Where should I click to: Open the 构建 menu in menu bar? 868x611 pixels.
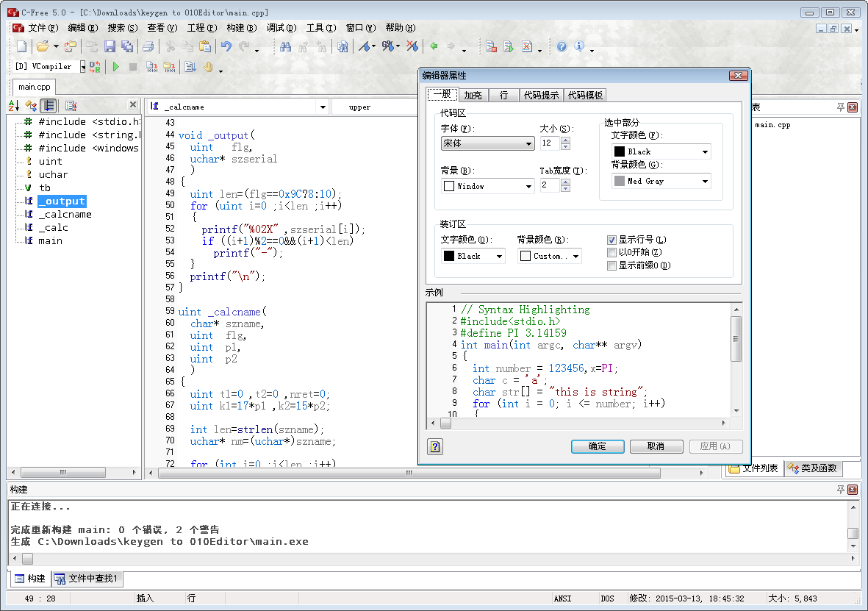tap(241, 28)
